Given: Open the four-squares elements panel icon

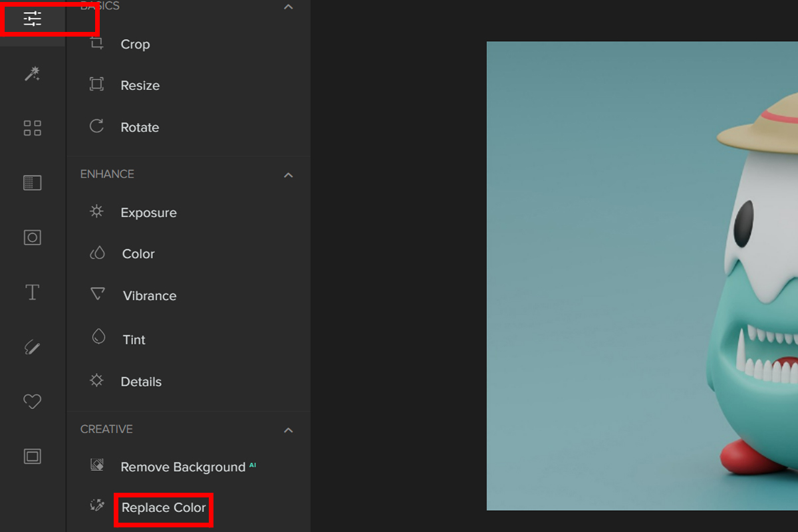Looking at the screenshot, I should pos(33,128).
